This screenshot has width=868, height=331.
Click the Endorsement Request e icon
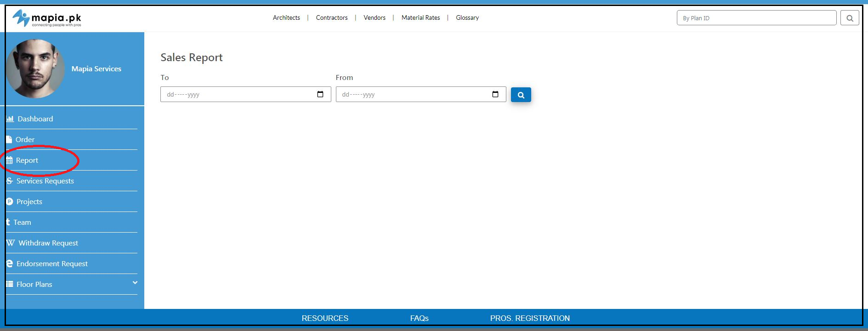coord(10,263)
